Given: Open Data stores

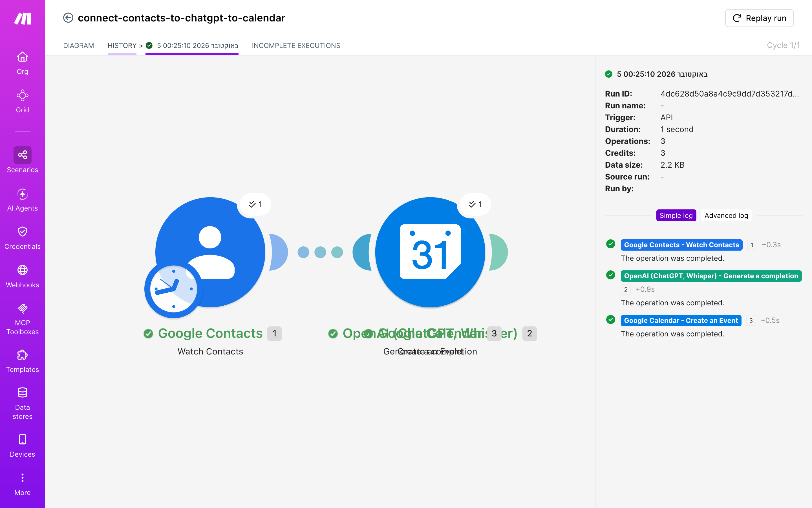Looking at the screenshot, I should (x=23, y=403).
